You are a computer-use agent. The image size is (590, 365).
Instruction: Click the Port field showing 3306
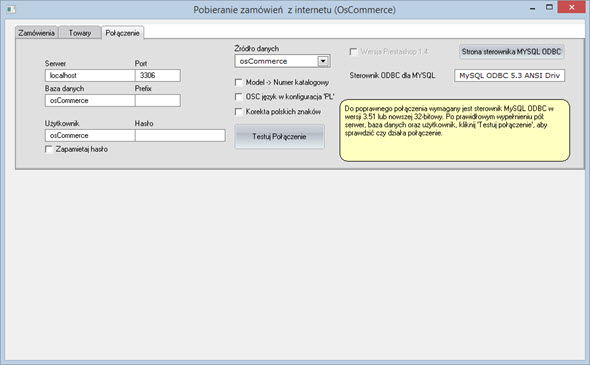tap(158, 75)
